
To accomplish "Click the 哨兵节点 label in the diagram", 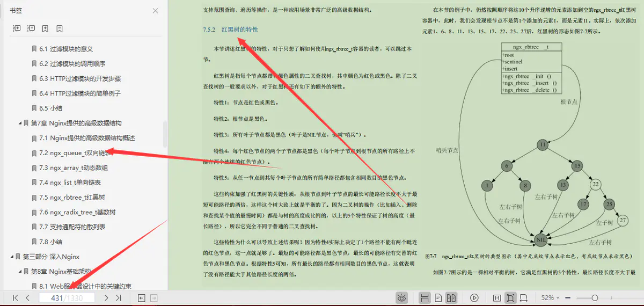I will (x=447, y=150).
